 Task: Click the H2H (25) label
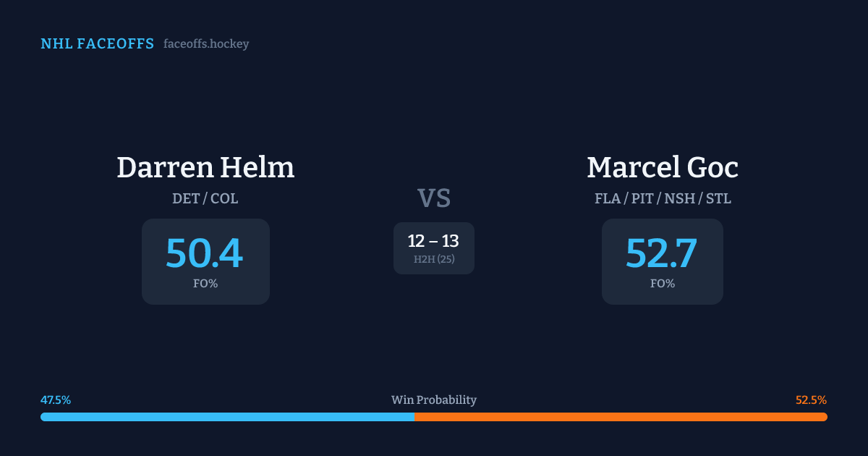[x=434, y=259]
